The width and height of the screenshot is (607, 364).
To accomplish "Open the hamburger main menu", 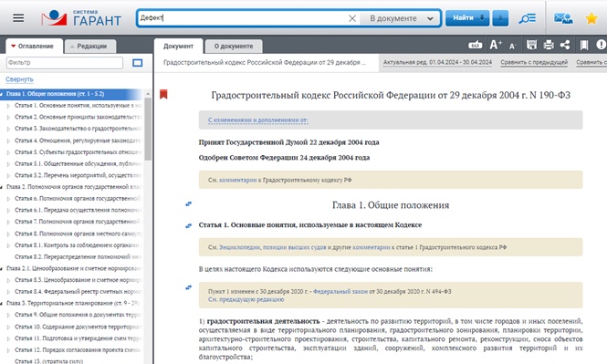I will [18, 18].
